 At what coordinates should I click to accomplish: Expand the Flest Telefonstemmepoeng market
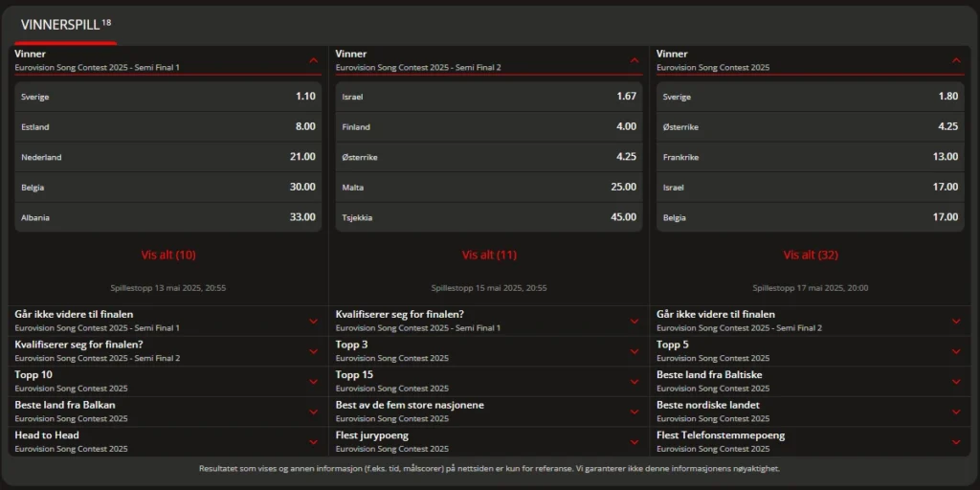810,441
